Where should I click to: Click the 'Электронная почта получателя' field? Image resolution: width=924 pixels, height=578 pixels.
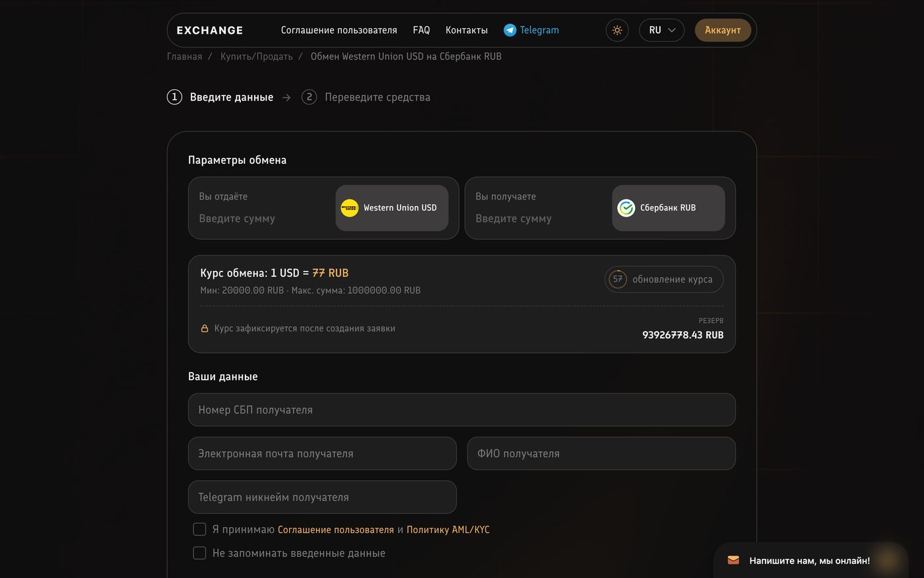322,454
